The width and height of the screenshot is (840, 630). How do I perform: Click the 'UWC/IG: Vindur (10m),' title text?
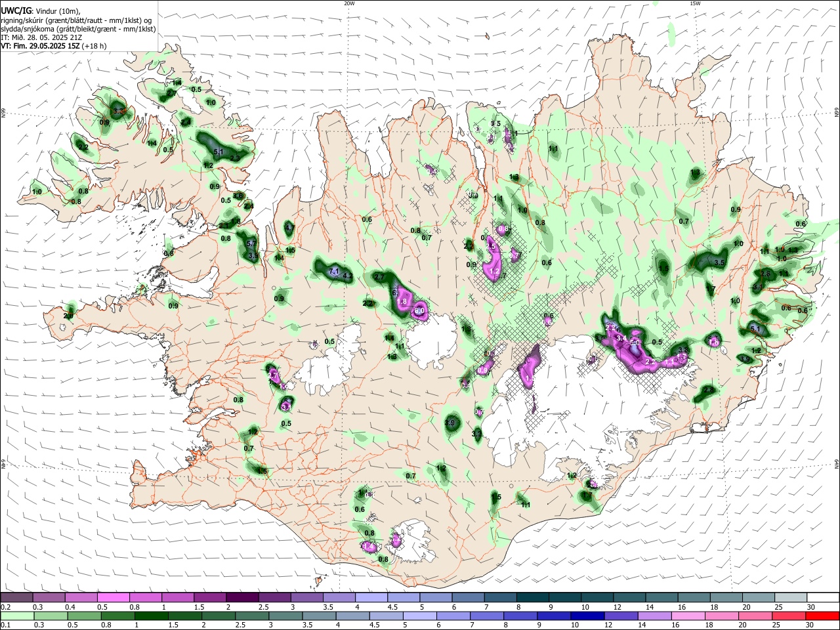[x=40, y=11]
